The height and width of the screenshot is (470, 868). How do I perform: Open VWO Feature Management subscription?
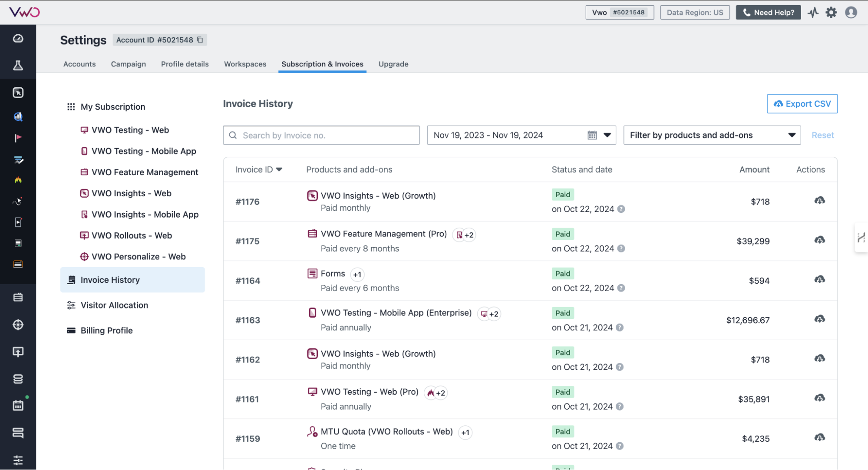[x=145, y=172]
